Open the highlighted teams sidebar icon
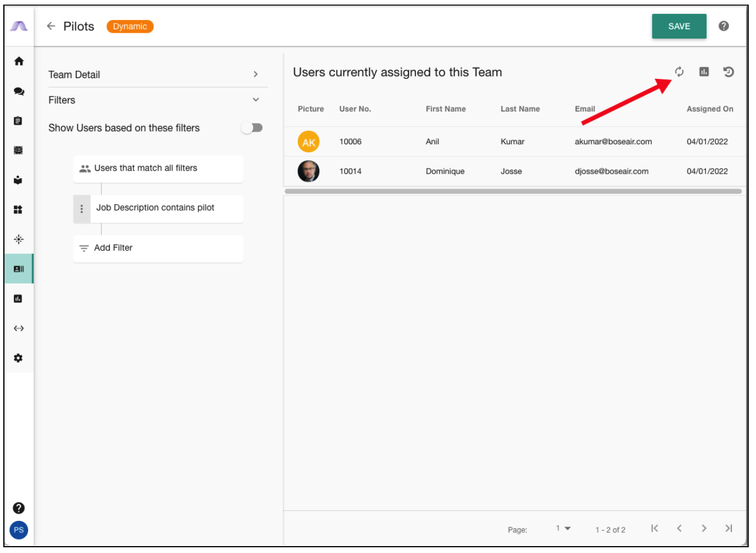This screenshot has height=553, width=756. (x=19, y=268)
